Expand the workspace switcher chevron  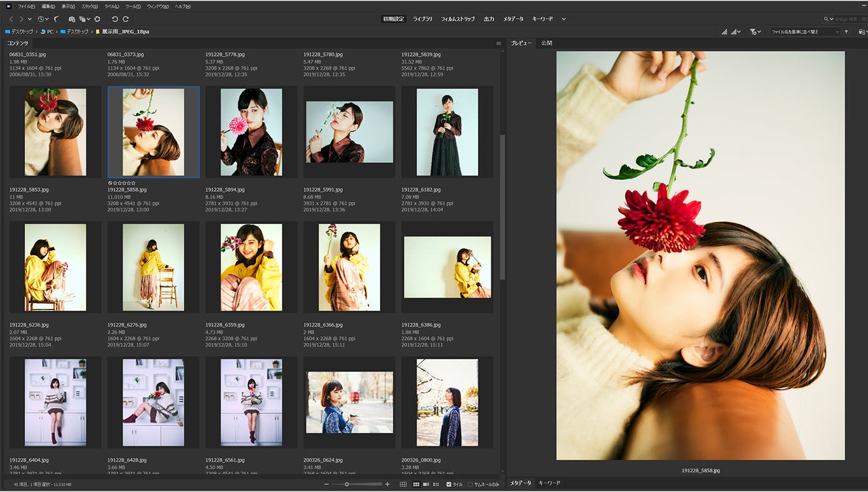click(564, 20)
